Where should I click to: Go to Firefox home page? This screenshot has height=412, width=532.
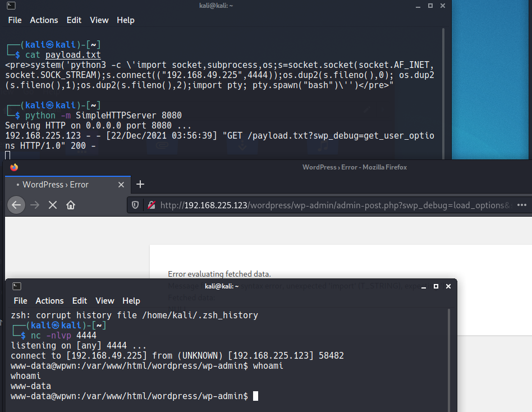point(71,205)
